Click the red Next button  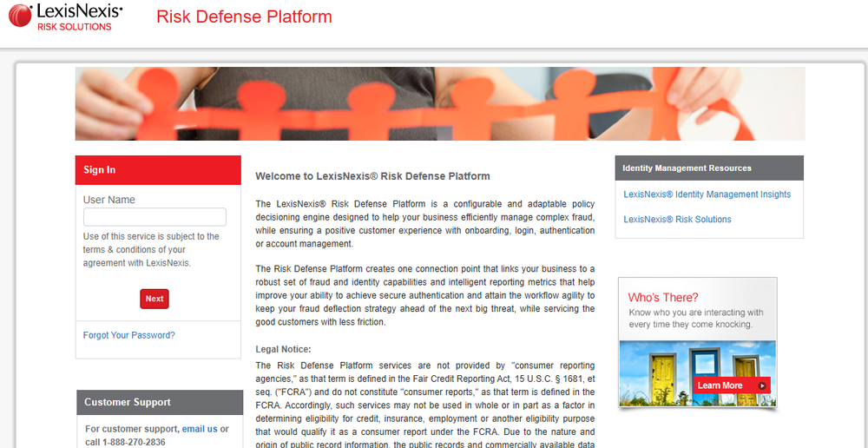155,299
